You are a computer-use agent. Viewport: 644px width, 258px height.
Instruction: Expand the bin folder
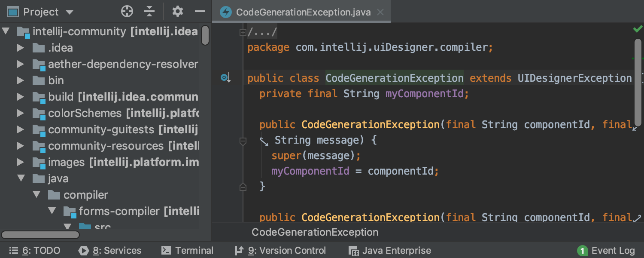(x=20, y=80)
